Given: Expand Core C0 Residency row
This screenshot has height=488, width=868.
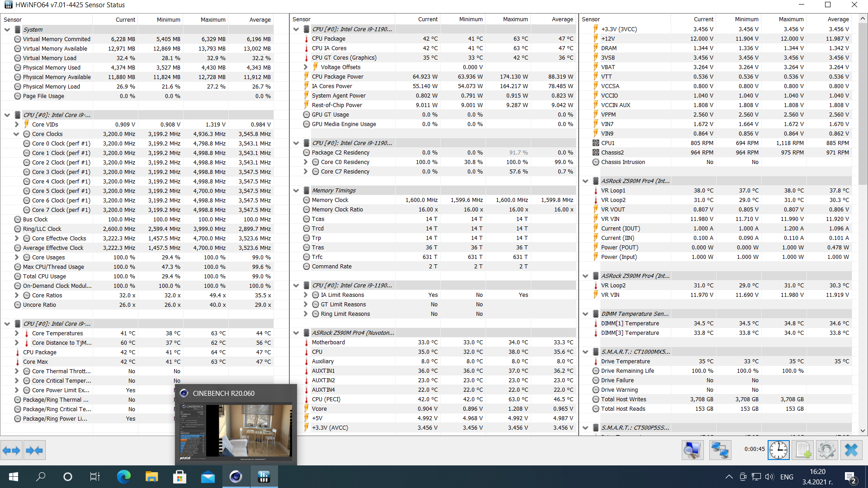Looking at the screenshot, I should click(x=306, y=162).
